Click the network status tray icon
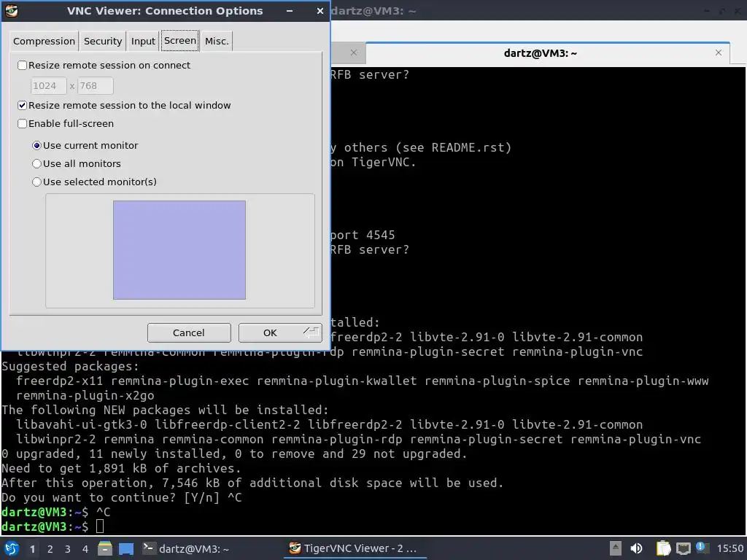747x560 pixels. pyautogui.click(x=683, y=548)
